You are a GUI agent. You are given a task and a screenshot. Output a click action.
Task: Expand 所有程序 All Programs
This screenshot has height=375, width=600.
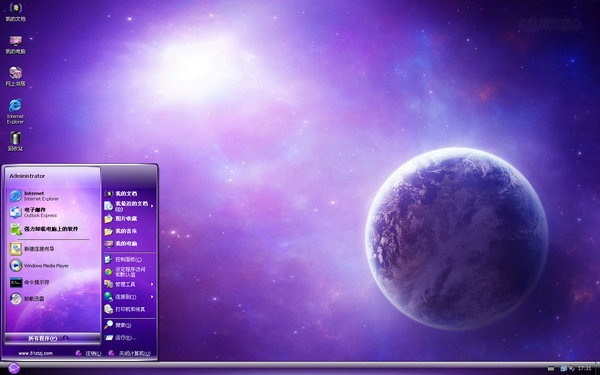pos(52,338)
